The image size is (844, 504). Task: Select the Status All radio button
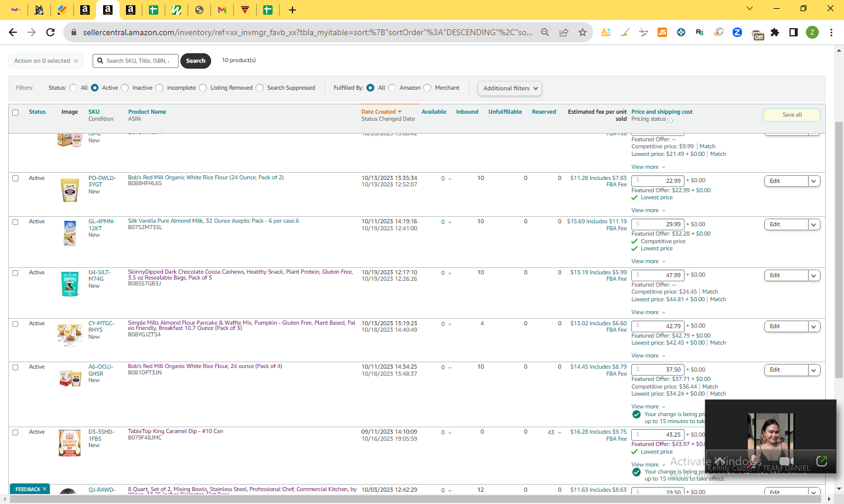(x=73, y=88)
